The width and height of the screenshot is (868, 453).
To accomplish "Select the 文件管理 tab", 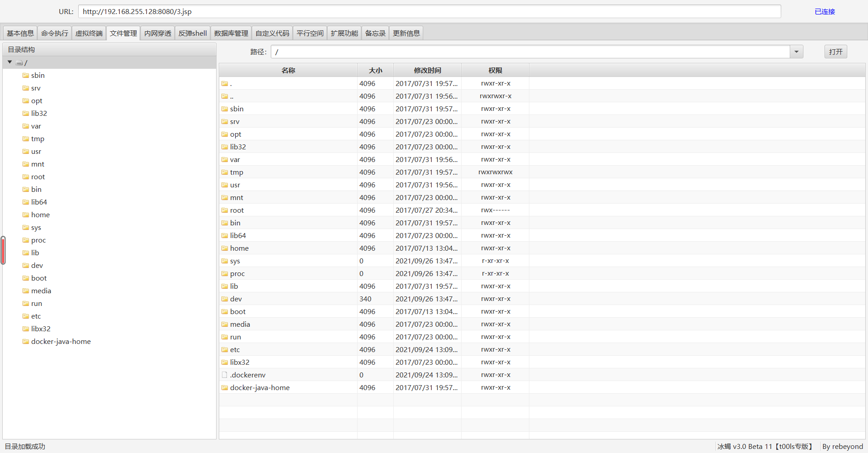I will [x=123, y=33].
